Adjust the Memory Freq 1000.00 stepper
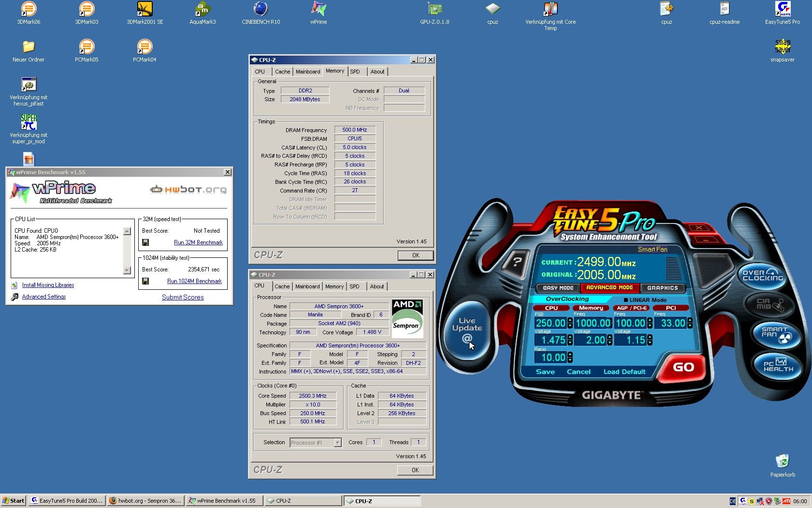The image size is (812, 508). pyautogui.click(x=609, y=323)
